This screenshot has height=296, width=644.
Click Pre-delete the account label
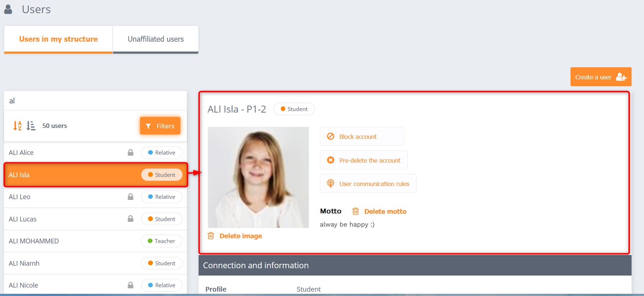tap(370, 160)
